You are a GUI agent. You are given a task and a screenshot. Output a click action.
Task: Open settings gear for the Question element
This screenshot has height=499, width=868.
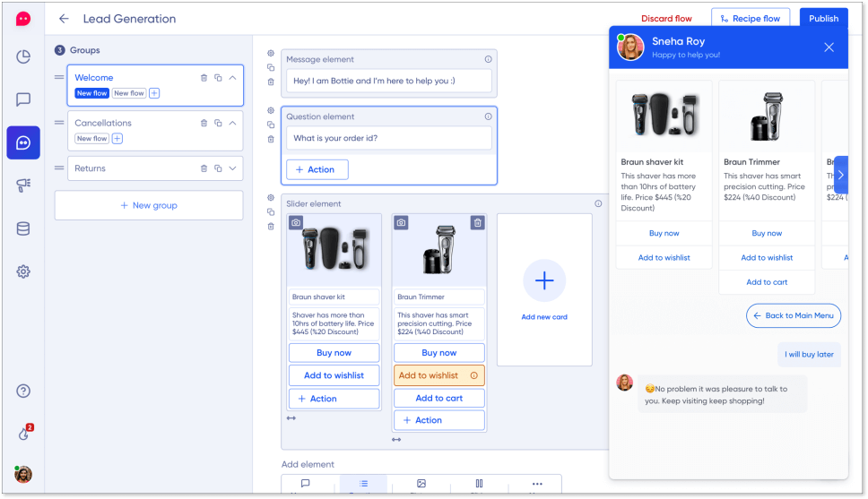click(x=271, y=110)
